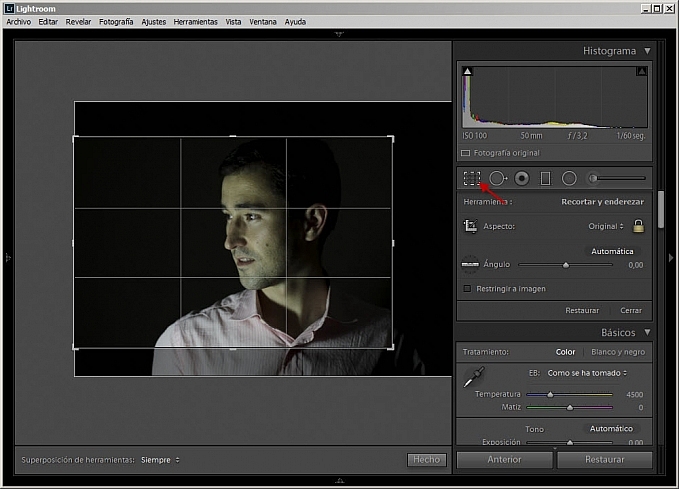
Task: Toggle the top module panel arrow
Action: click(x=339, y=34)
